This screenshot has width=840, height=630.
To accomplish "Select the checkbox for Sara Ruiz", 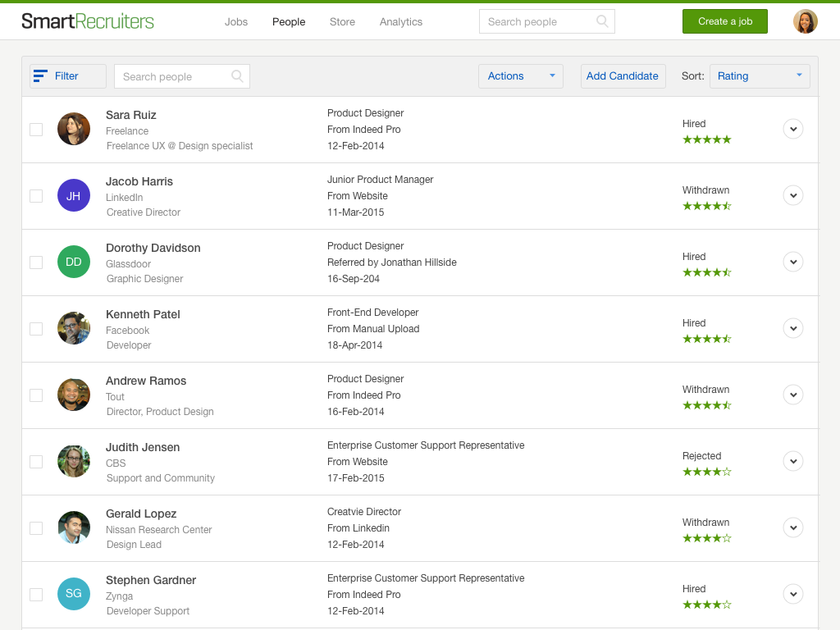I will point(36,130).
